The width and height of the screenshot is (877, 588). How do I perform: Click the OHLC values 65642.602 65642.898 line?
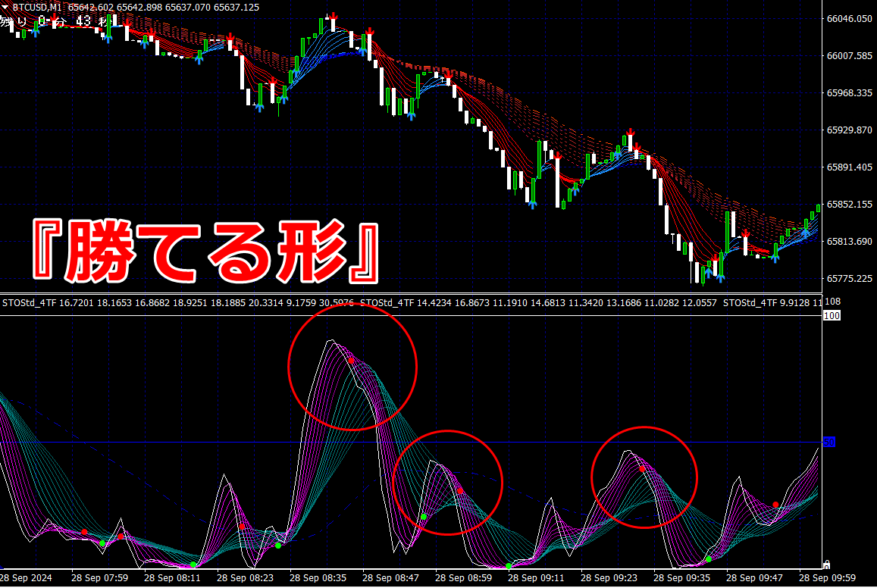click(164, 8)
